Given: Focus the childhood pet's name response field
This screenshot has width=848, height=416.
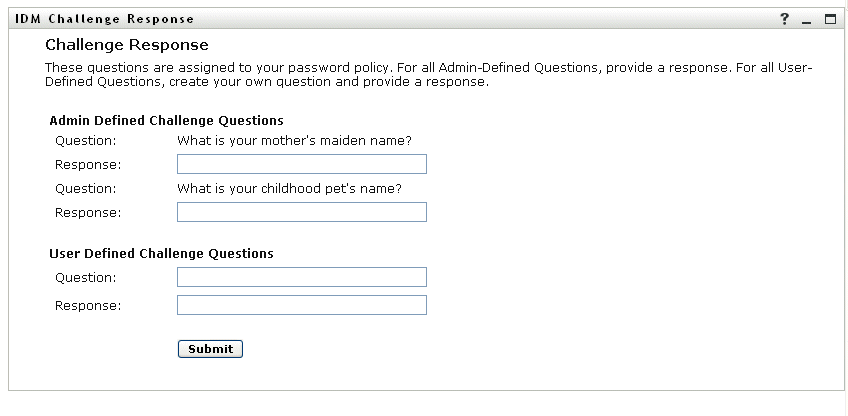Looking at the screenshot, I should pos(301,212).
